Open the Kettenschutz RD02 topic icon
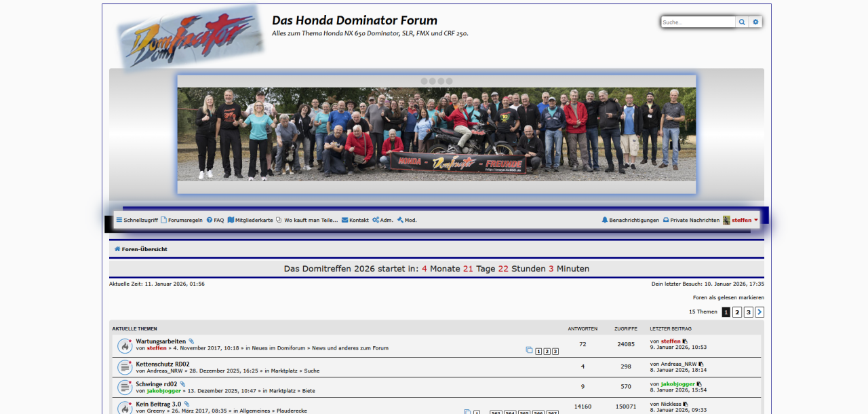This screenshot has width=868, height=414. click(125, 367)
